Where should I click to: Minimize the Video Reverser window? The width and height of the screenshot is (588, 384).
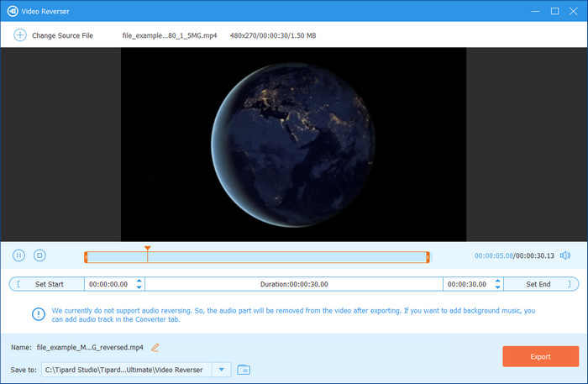(x=536, y=11)
